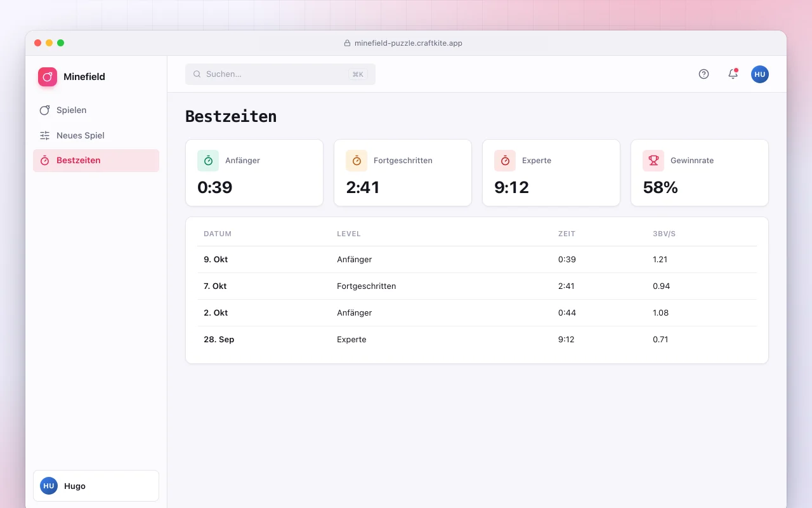Click the Gewinnrate trophy icon

point(653,161)
